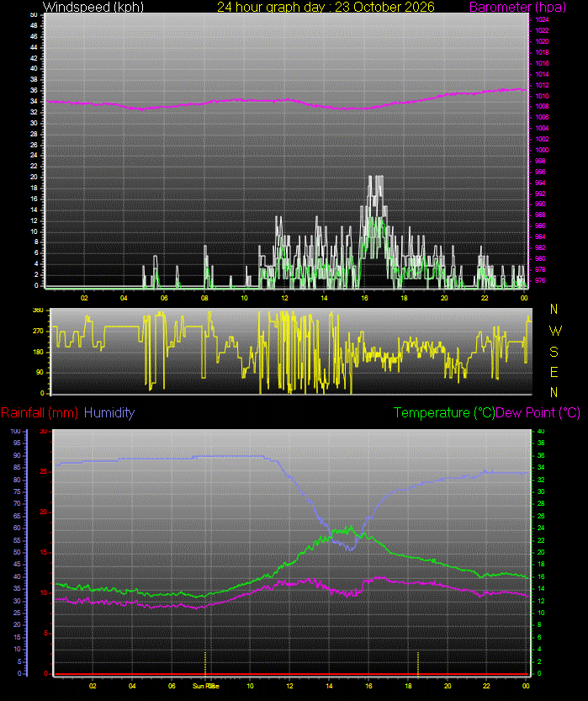Click hour '12' under the windspeed chart
The image size is (588, 701).
tap(284, 298)
